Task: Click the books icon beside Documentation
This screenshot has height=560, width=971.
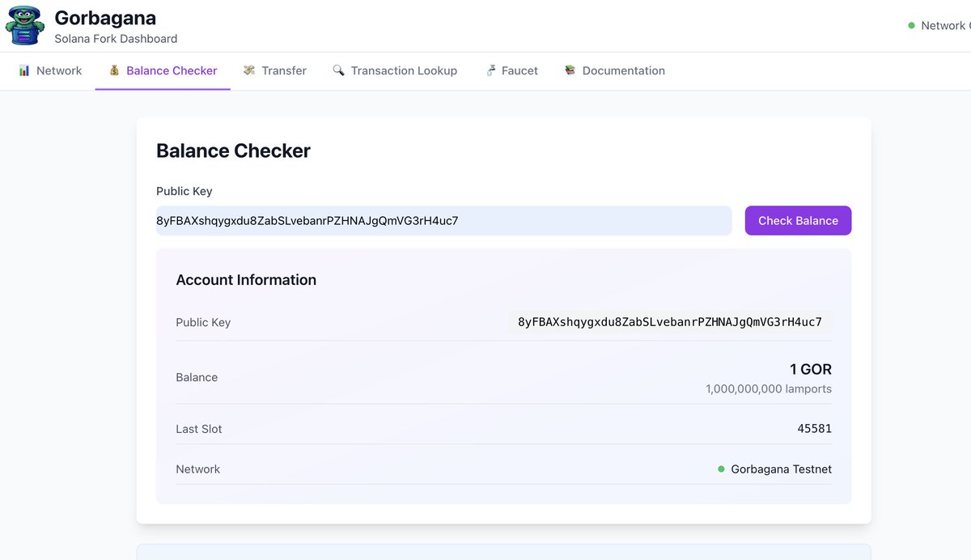Action: pyautogui.click(x=569, y=70)
